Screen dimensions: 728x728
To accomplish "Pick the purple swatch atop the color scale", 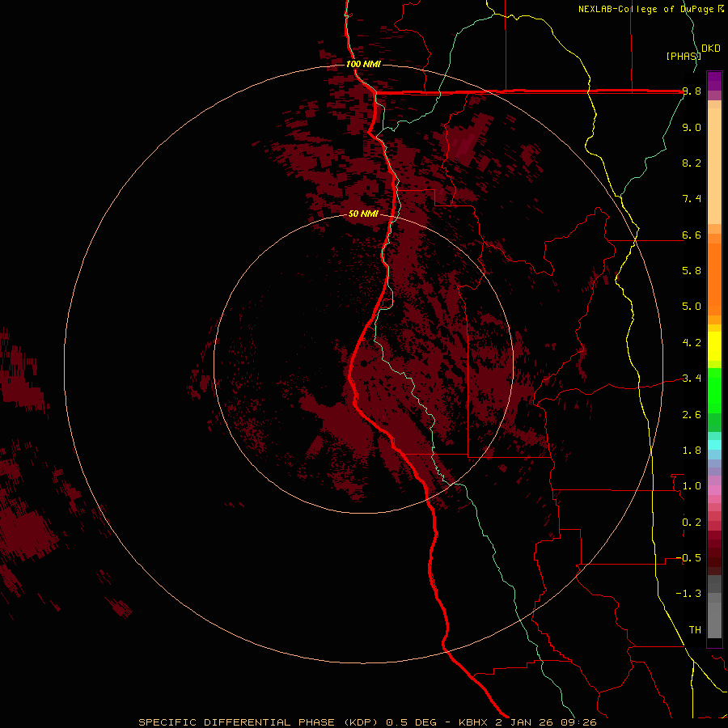I will (714, 81).
